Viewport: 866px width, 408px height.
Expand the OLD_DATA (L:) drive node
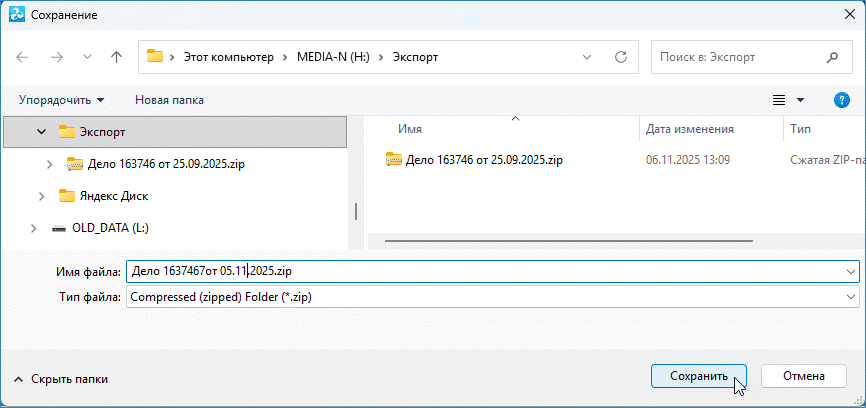34,228
